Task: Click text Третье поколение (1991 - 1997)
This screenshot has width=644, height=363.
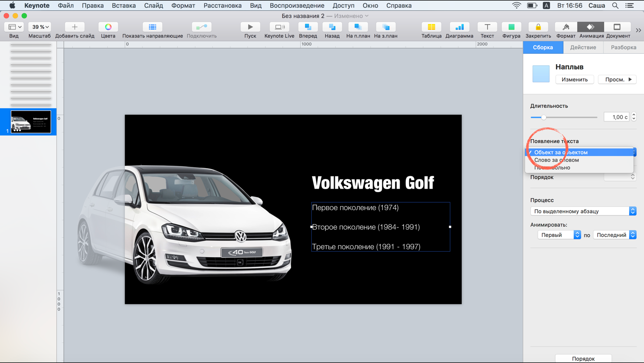Action: click(x=366, y=246)
